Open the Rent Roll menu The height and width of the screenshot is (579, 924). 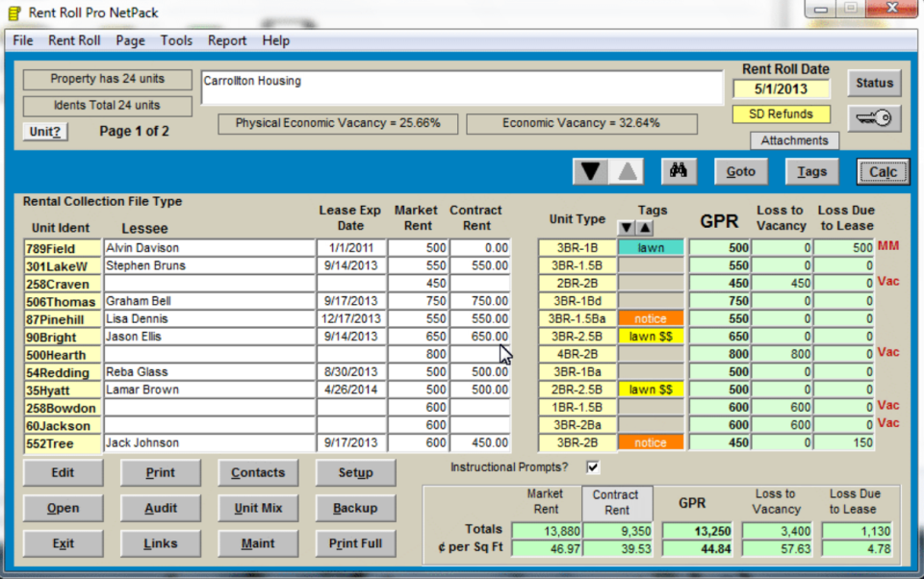click(74, 40)
